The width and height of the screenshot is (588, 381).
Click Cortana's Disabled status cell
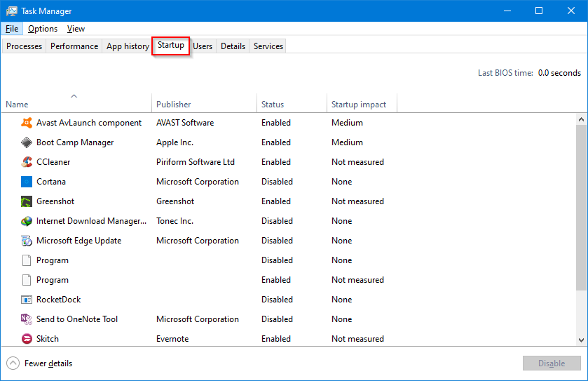(277, 182)
